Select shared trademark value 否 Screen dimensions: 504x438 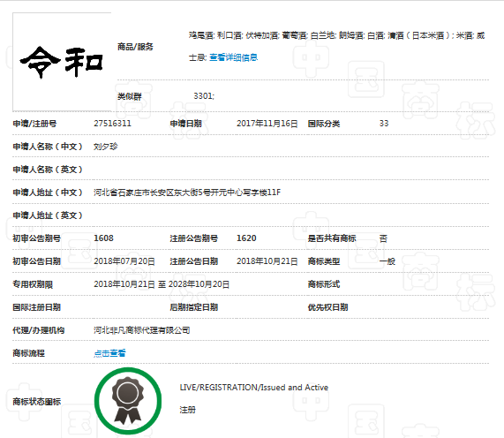383,238
